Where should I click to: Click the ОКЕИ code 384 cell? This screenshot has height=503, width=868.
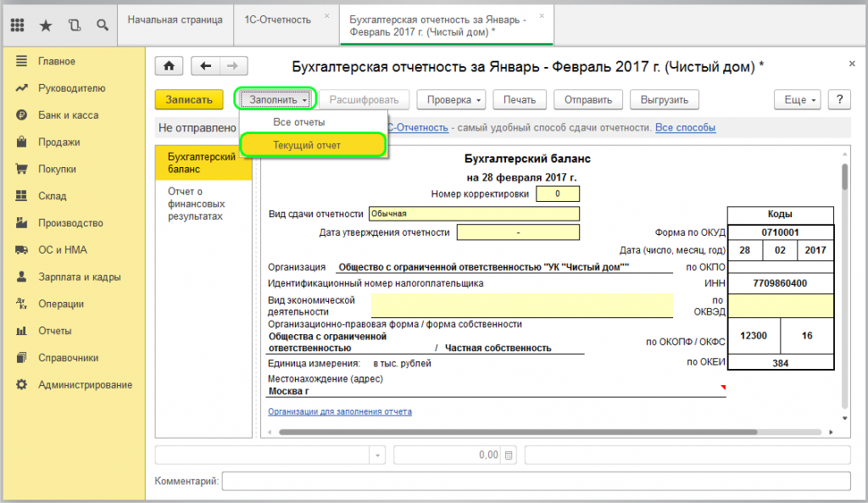[781, 363]
